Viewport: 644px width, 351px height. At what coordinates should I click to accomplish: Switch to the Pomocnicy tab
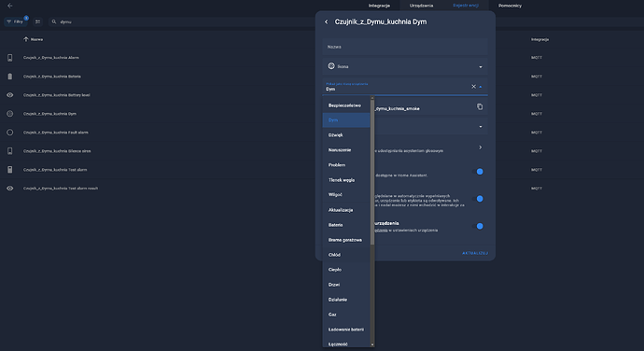tap(510, 6)
